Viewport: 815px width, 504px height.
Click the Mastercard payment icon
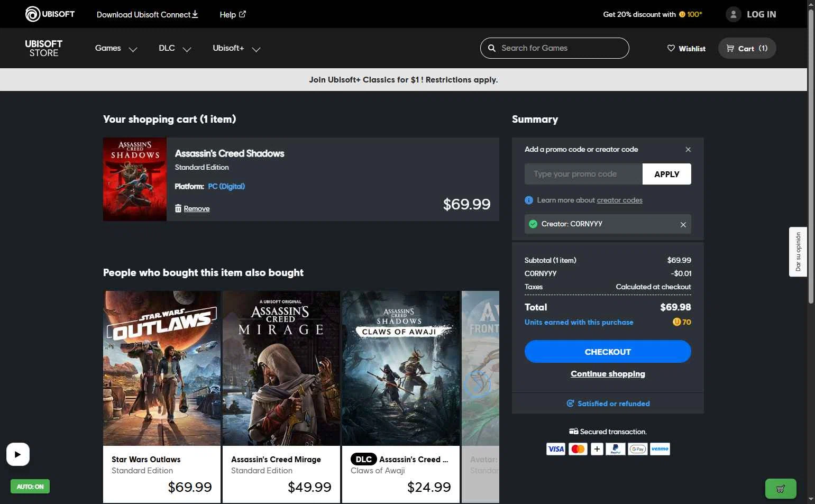(578, 449)
